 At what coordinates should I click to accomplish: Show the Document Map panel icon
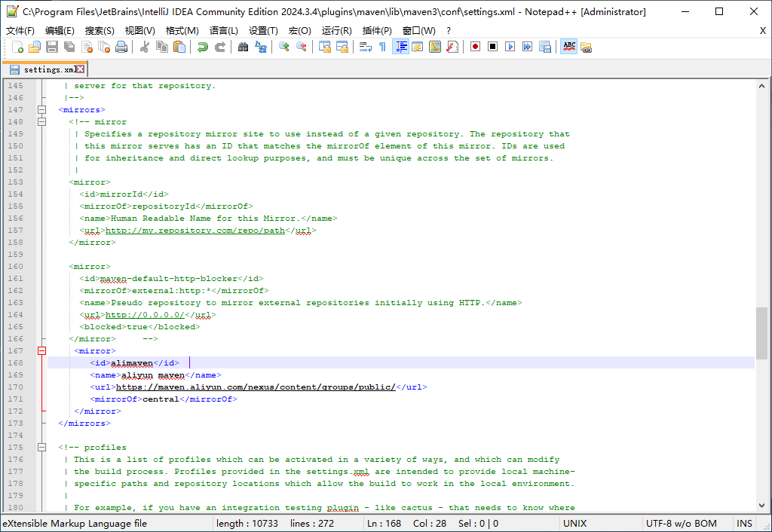coord(435,47)
